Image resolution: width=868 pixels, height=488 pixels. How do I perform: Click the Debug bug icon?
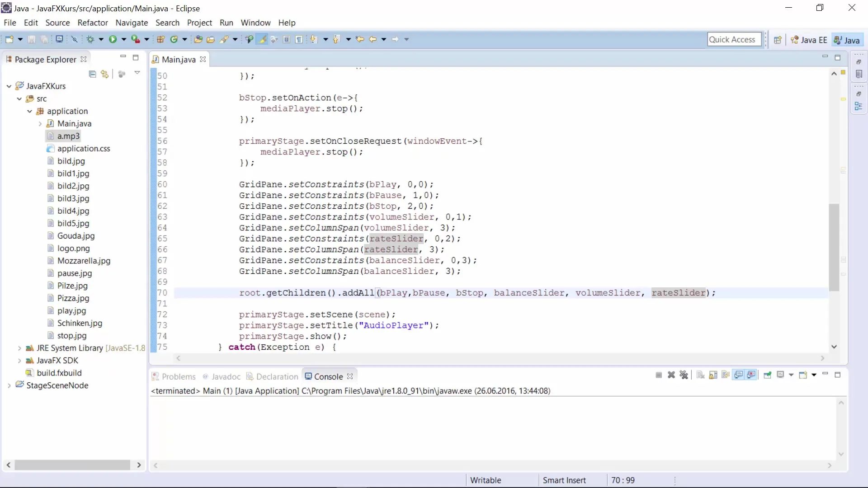point(90,39)
